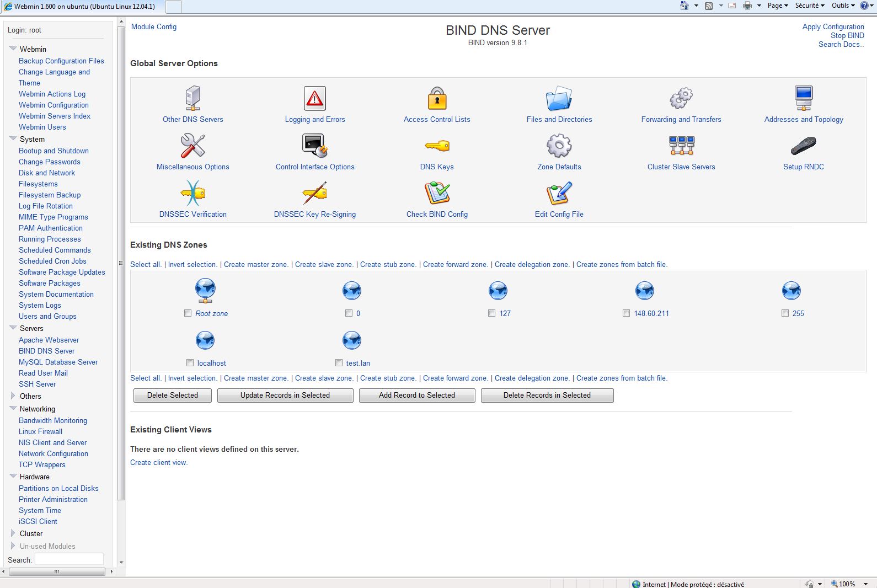Open the Forwarding and Transfers gears icon

tap(681, 99)
